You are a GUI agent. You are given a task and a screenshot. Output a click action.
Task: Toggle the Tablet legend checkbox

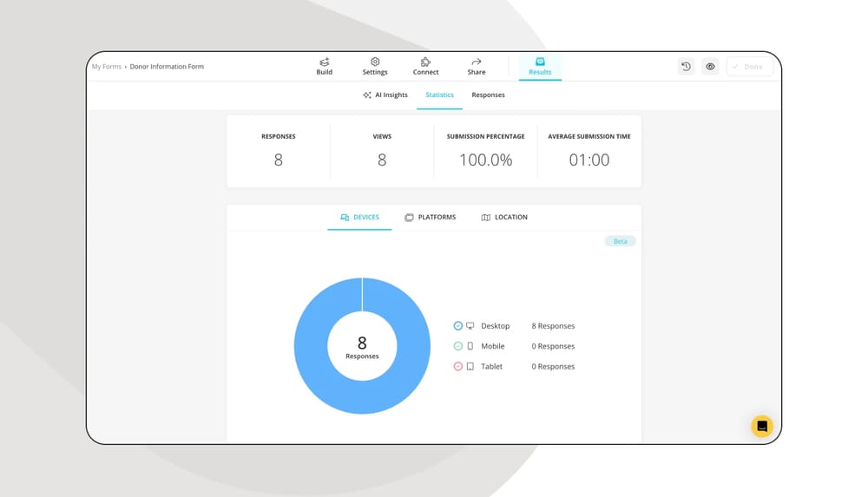[458, 367]
